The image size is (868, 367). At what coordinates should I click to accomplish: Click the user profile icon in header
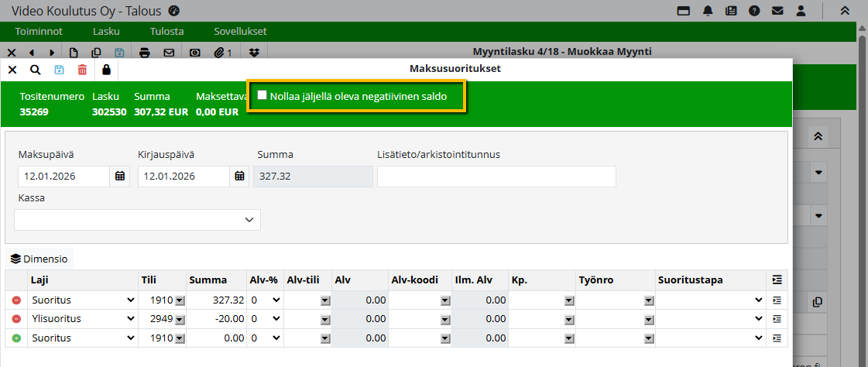801,11
